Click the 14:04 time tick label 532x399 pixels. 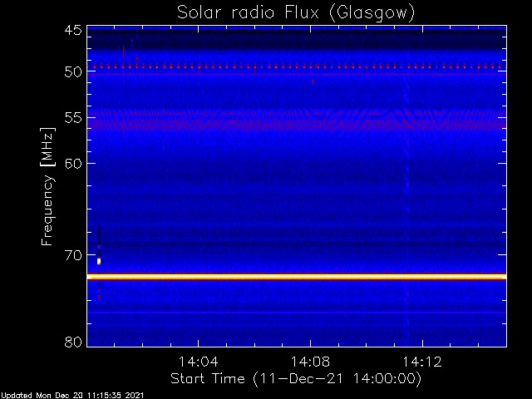(x=198, y=362)
